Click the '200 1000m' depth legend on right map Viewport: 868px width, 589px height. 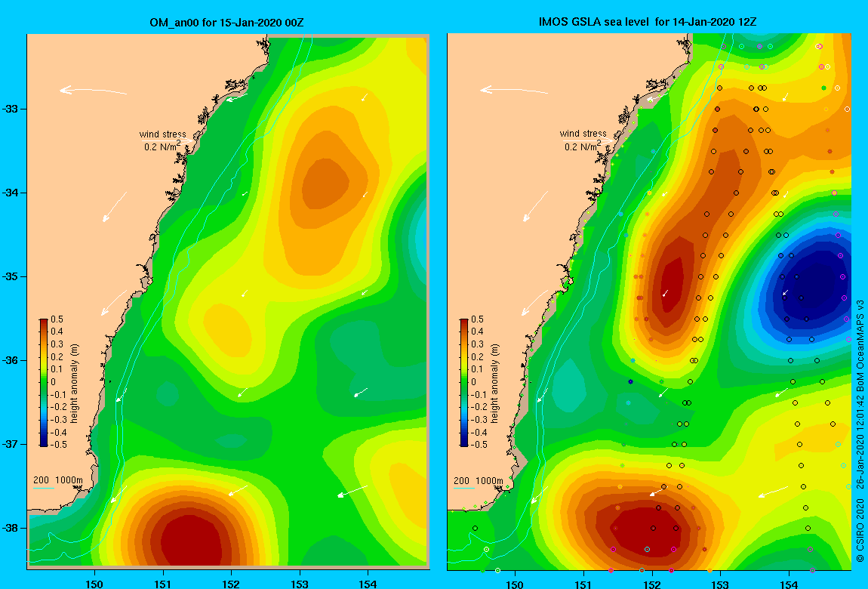coord(479,480)
